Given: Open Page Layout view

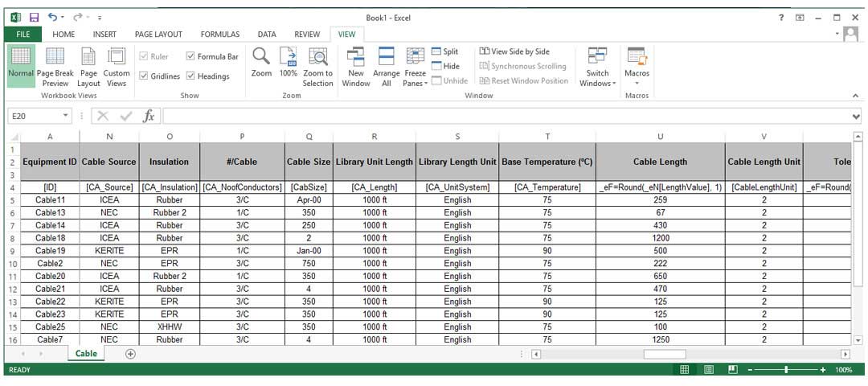Looking at the screenshot, I should point(88,58).
